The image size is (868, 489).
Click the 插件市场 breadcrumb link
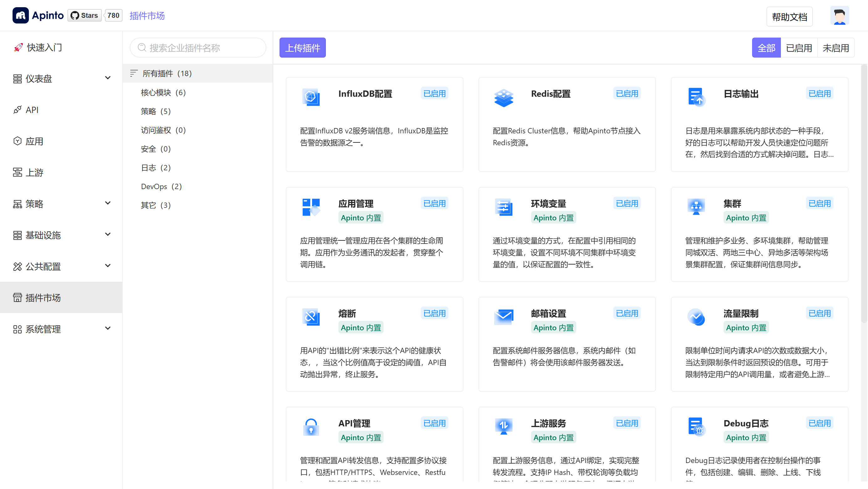(x=147, y=16)
